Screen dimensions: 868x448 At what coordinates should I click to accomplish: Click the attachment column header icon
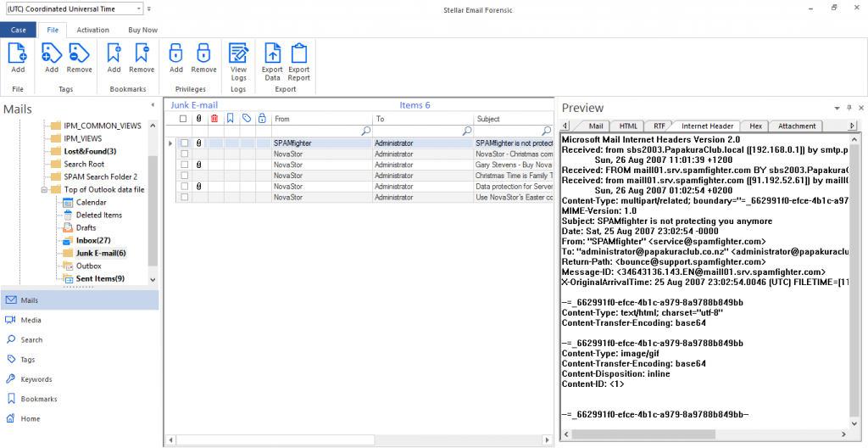(199, 119)
